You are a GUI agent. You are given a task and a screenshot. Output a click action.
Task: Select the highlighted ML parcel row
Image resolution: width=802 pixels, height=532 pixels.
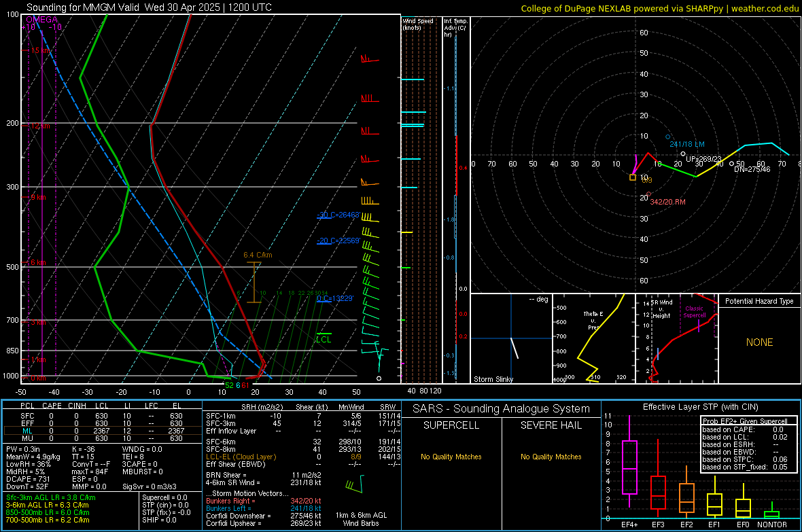(102, 431)
